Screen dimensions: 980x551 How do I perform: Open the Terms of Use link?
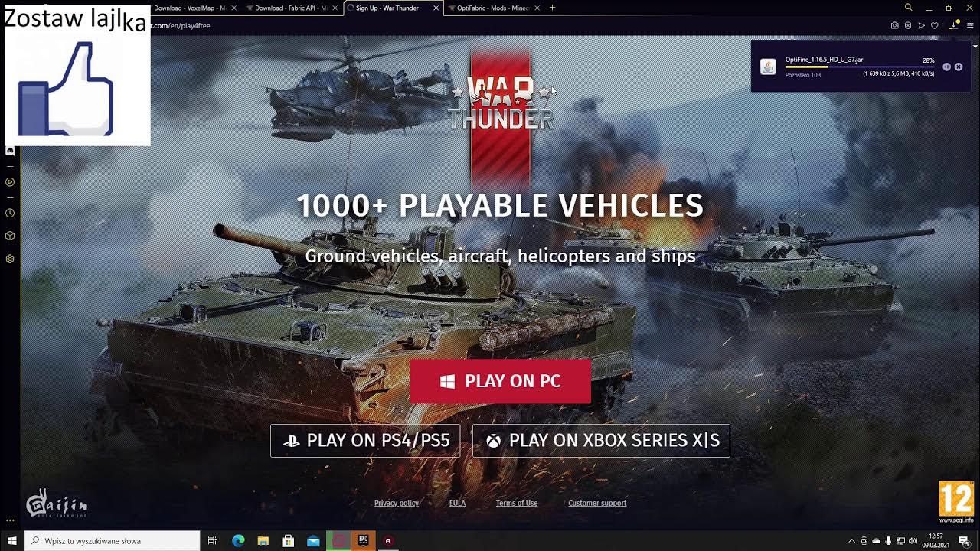pyautogui.click(x=517, y=503)
